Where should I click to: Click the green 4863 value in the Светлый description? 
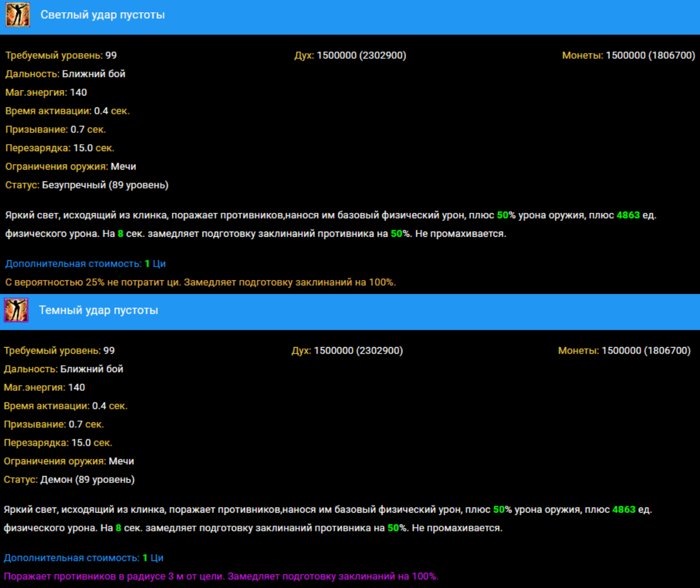pyautogui.click(x=628, y=215)
